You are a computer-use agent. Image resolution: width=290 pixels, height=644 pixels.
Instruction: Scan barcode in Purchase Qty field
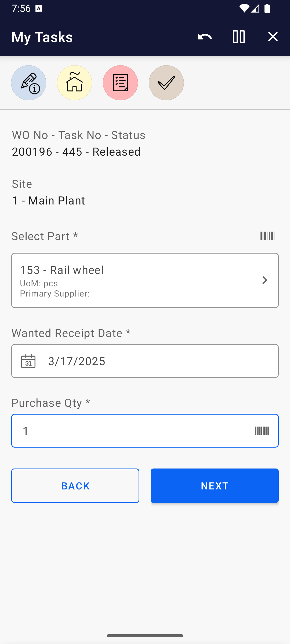(262, 431)
